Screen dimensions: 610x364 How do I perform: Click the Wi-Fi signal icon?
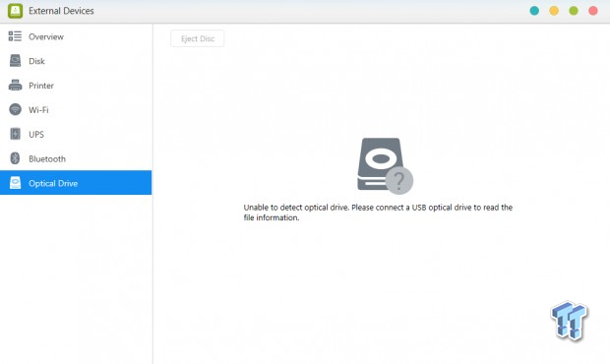[x=15, y=109]
